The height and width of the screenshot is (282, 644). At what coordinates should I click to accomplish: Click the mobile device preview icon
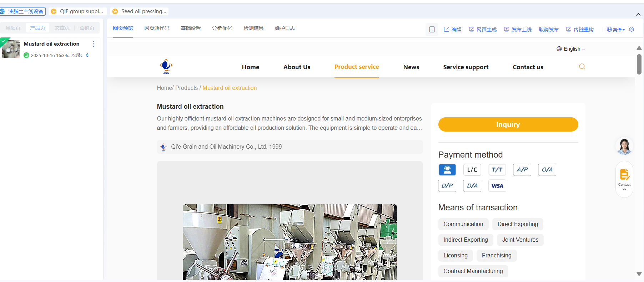point(432,30)
